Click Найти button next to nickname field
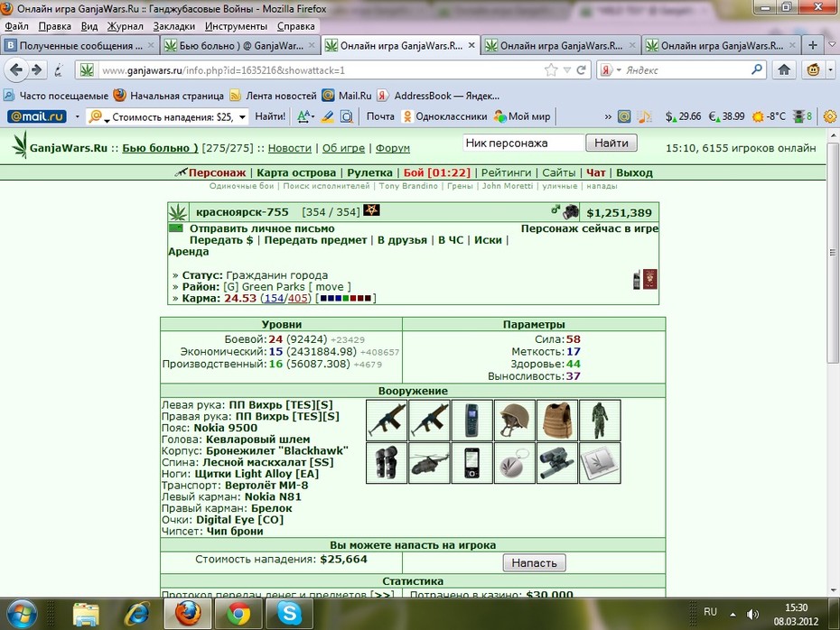This screenshot has width=840, height=630. [x=611, y=143]
